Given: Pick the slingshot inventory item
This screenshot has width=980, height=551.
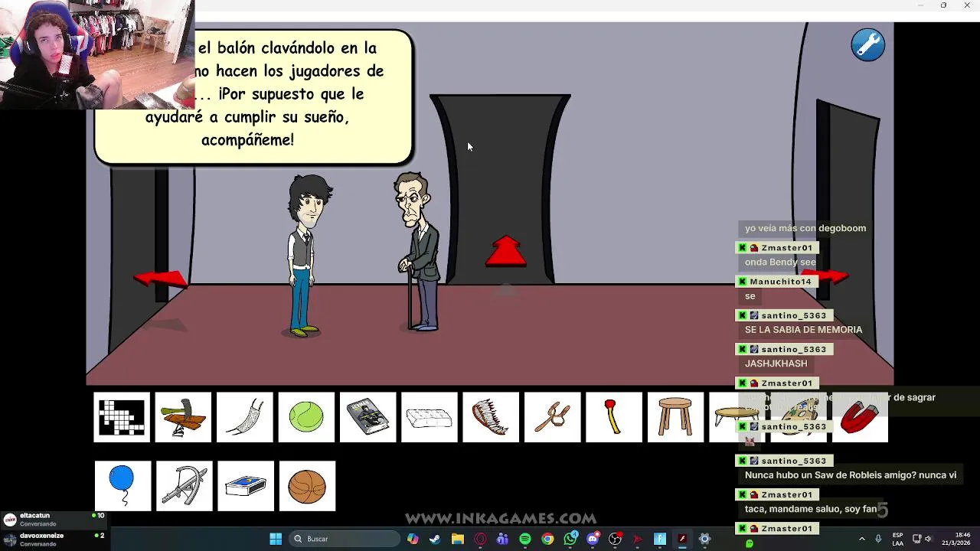Looking at the screenshot, I should 553,417.
